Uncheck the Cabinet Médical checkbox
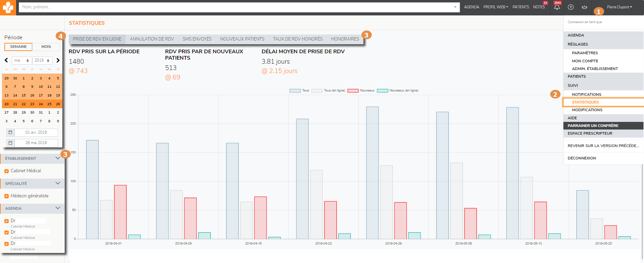 6,171
